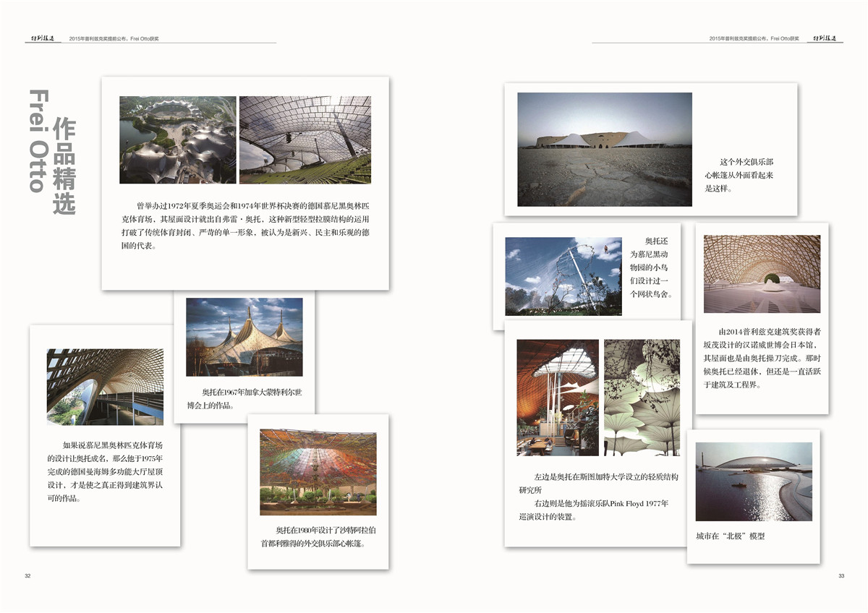Open the Olympic stadium cable-net roof interior photo
The width and height of the screenshot is (868, 613).
pos(305,140)
